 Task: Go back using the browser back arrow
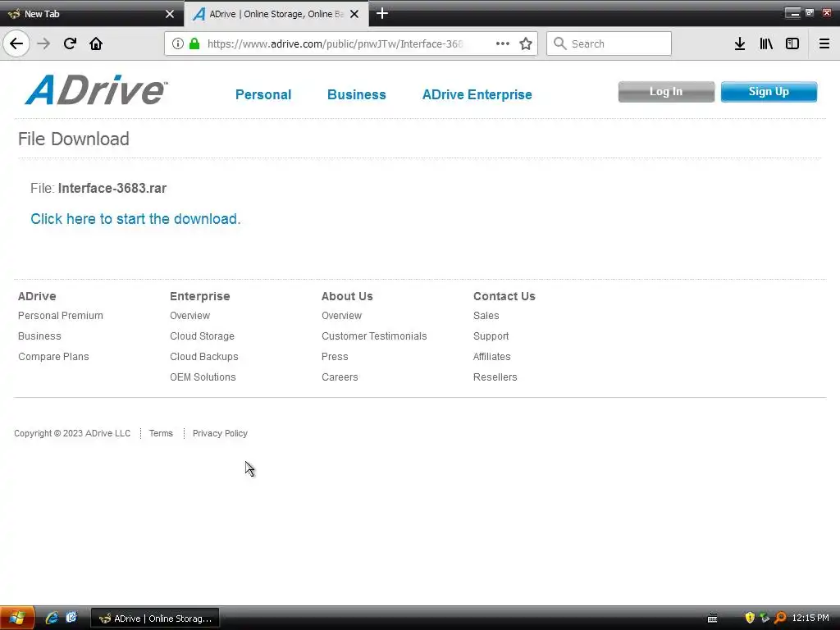point(16,43)
